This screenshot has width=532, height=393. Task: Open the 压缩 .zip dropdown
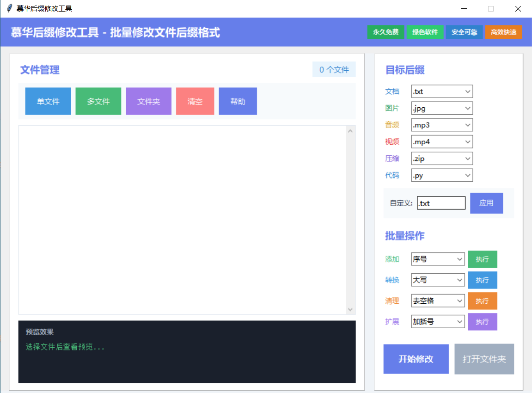442,159
